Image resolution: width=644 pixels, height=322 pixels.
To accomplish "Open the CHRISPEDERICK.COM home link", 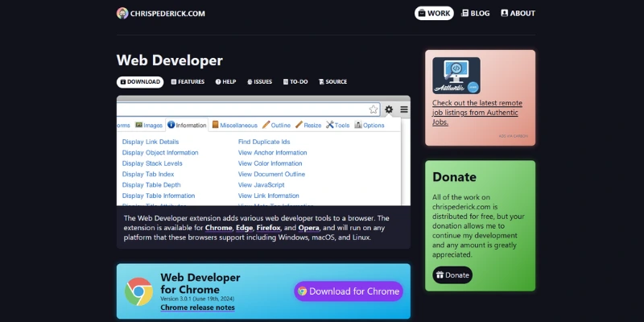I will point(167,14).
